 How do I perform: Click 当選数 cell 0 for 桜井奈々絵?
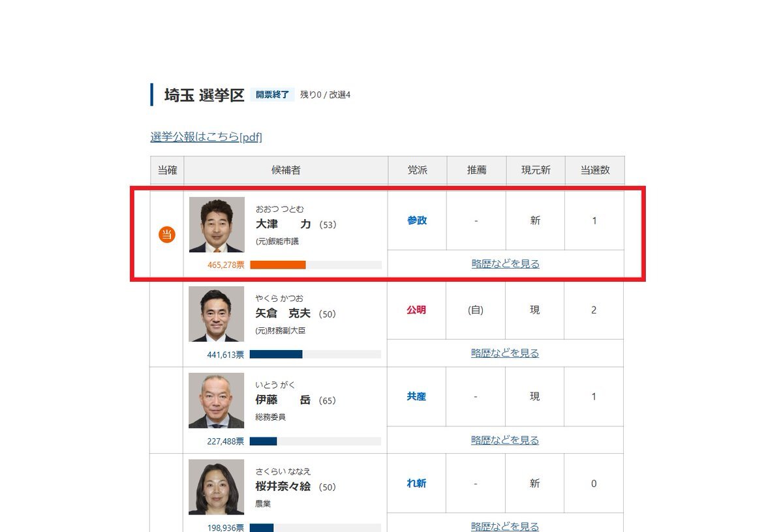pyautogui.click(x=594, y=484)
